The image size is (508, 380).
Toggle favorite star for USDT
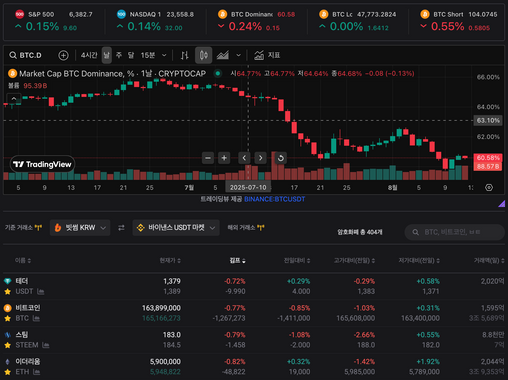(7, 292)
